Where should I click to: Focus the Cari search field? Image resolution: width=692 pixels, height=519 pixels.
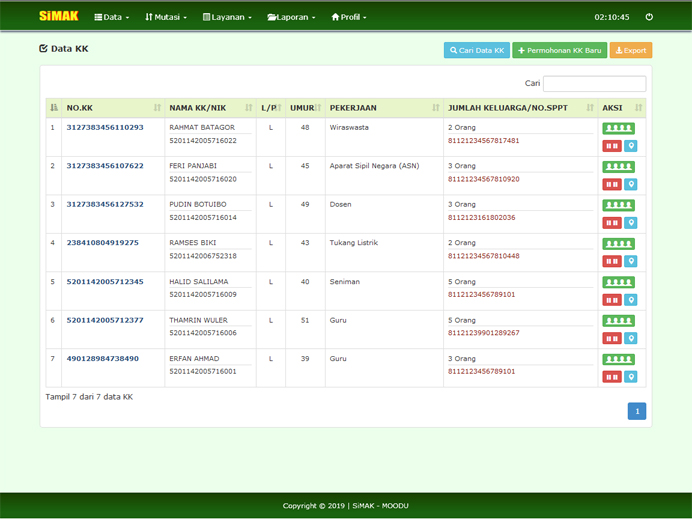(x=594, y=84)
